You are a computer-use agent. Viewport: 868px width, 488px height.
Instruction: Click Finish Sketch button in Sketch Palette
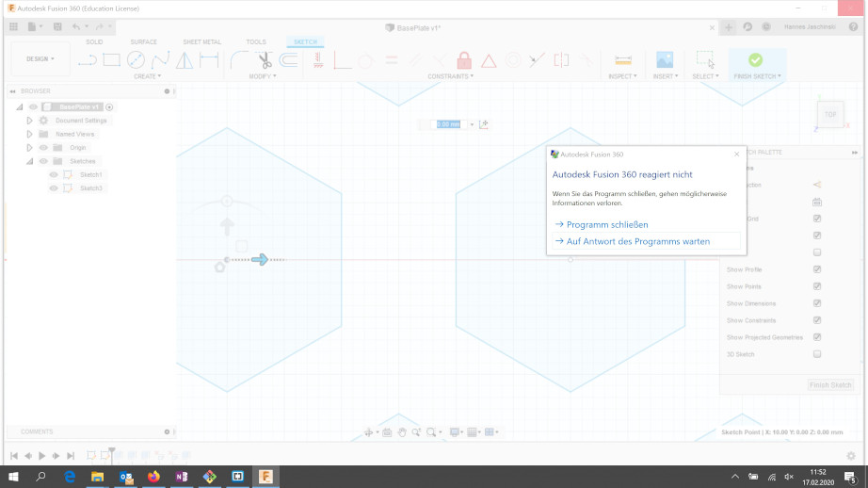coord(830,385)
